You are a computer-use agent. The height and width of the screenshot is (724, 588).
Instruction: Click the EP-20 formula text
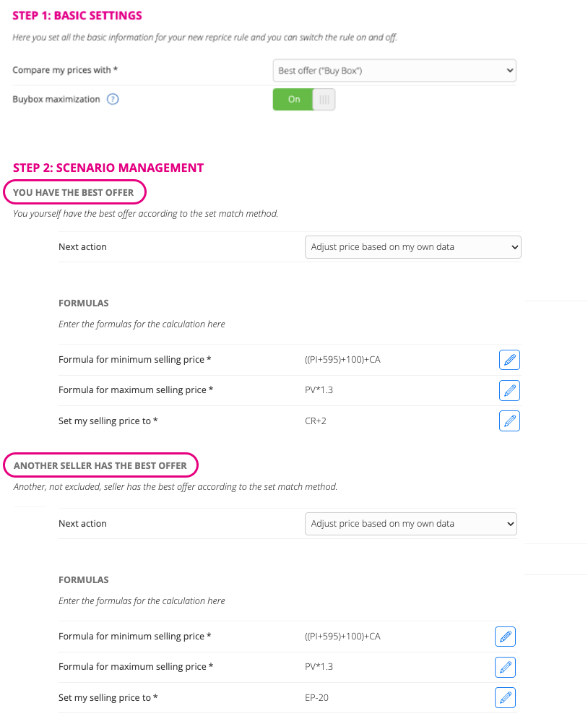(316, 698)
